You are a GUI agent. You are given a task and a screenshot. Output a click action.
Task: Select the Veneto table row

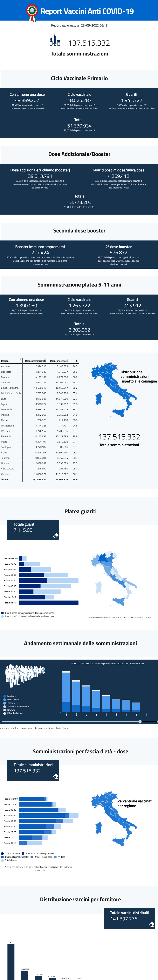(x=39, y=474)
